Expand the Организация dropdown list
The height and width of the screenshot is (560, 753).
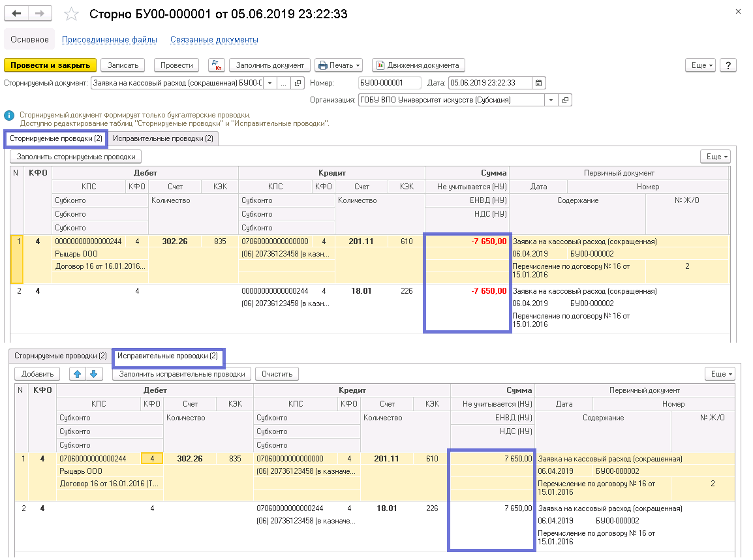pos(551,100)
